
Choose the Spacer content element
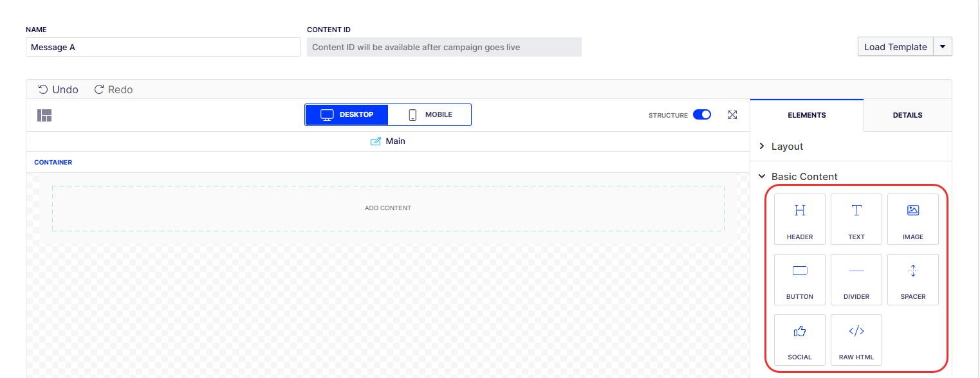point(913,280)
